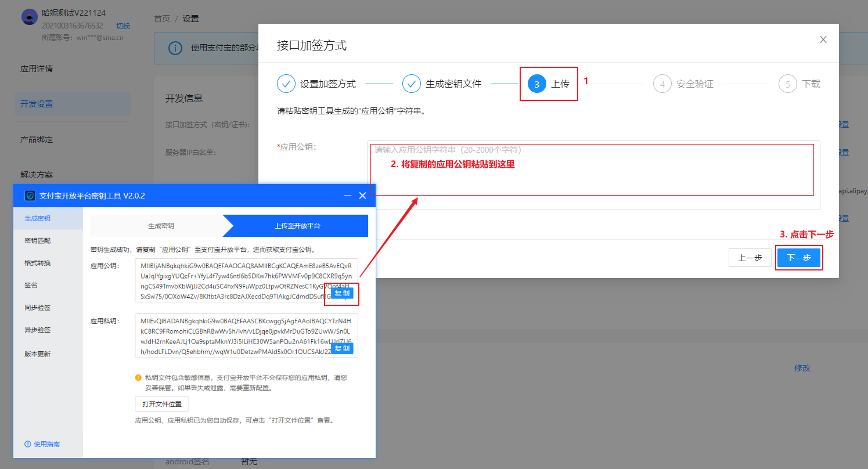Close the 支付宝开放平台密钥工具 window
This screenshot has width=868, height=469.
[363, 196]
